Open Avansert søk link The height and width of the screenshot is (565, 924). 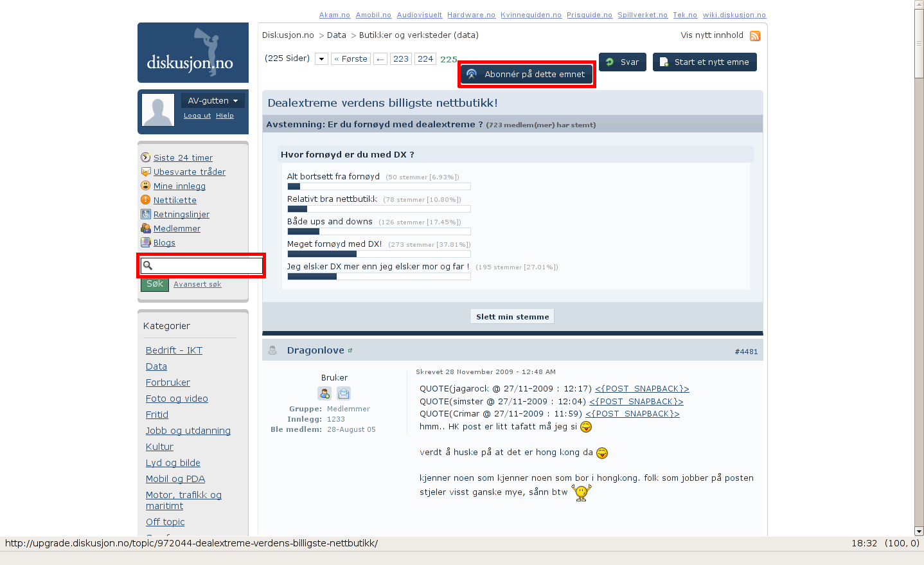pos(197,284)
